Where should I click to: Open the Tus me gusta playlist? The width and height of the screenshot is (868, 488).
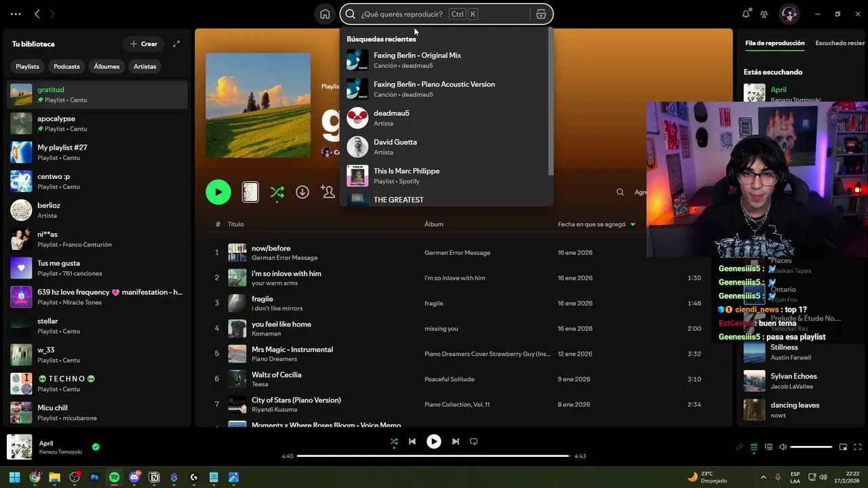(97, 268)
